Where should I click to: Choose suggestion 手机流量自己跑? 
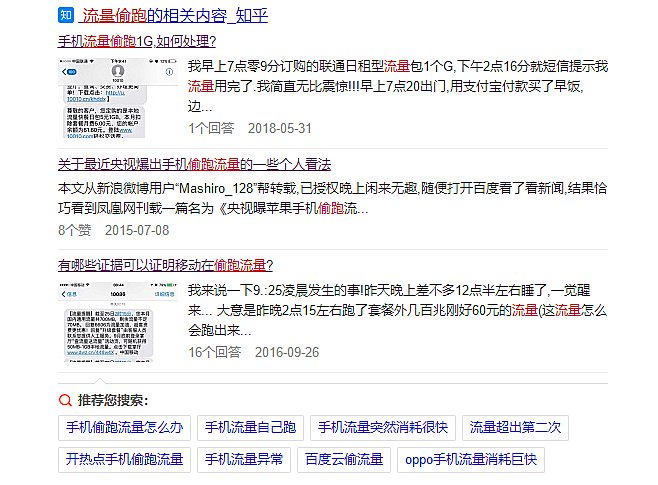pyautogui.click(x=251, y=428)
